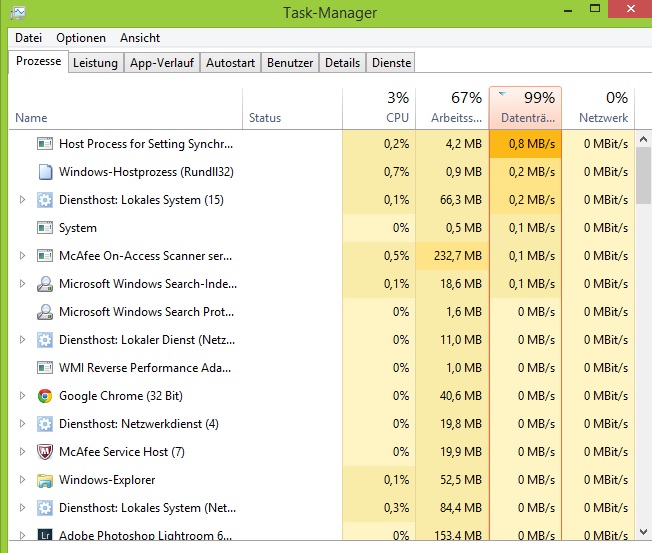Click the Windows-Hostprozess (Rundll32) file icon

click(x=45, y=172)
